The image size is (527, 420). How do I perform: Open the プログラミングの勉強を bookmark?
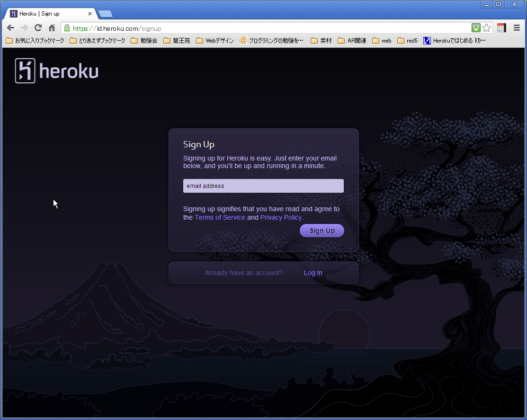(x=272, y=41)
